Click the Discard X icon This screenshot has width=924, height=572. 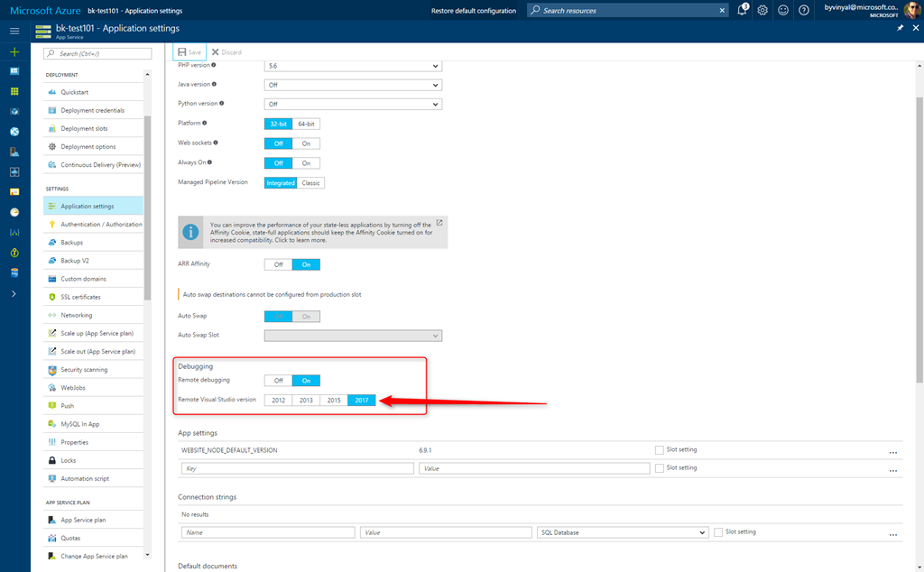[x=215, y=51]
